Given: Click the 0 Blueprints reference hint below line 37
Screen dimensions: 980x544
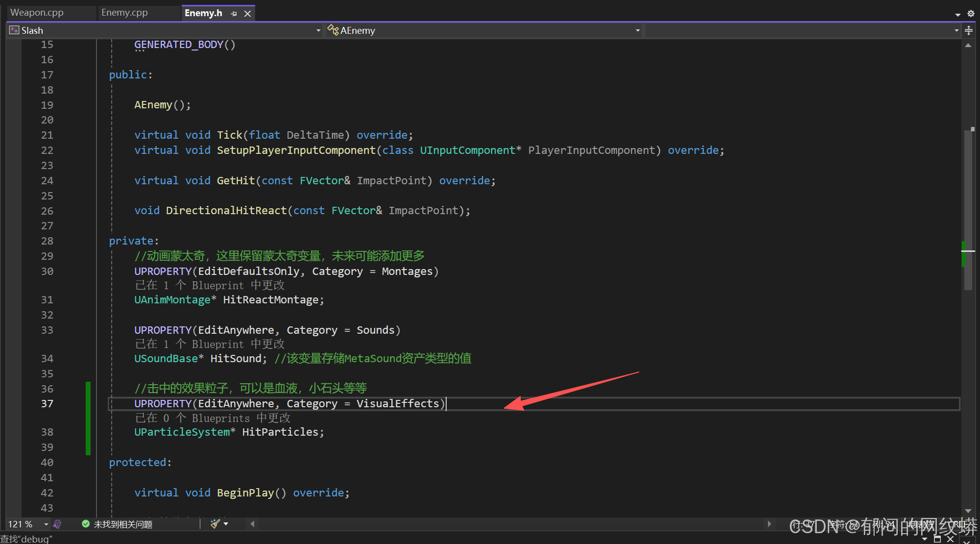Looking at the screenshot, I should point(213,418).
